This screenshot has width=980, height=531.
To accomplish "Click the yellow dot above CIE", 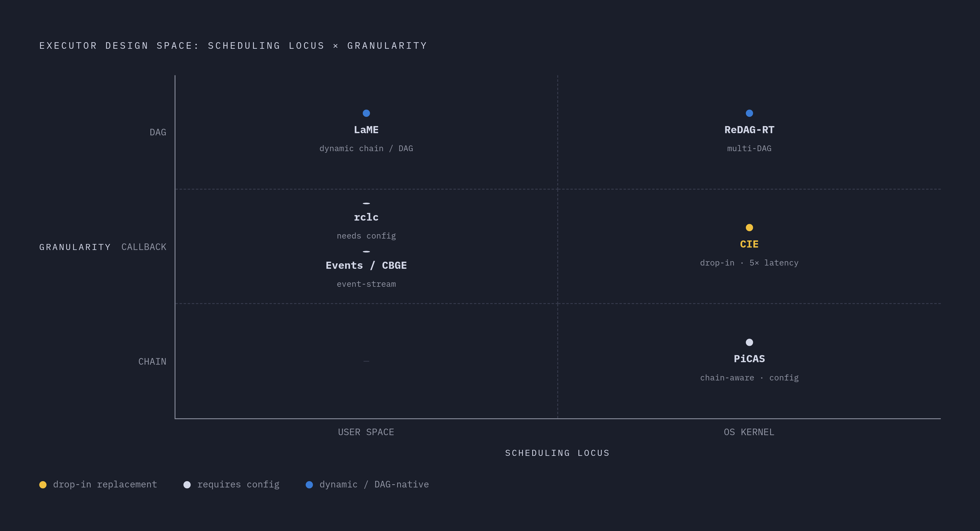I will (x=749, y=228).
